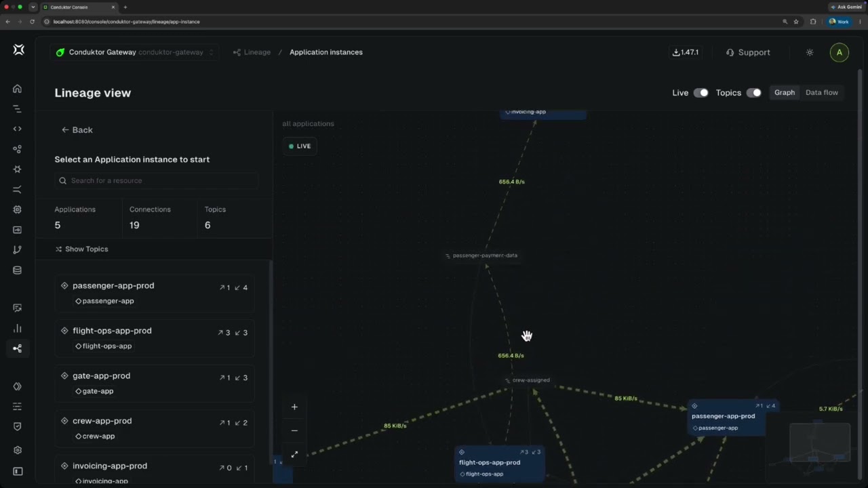This screenshot has width=868, height=488.
Task: Open Support link
Action: pyautogui.click(x=748, y=52)
